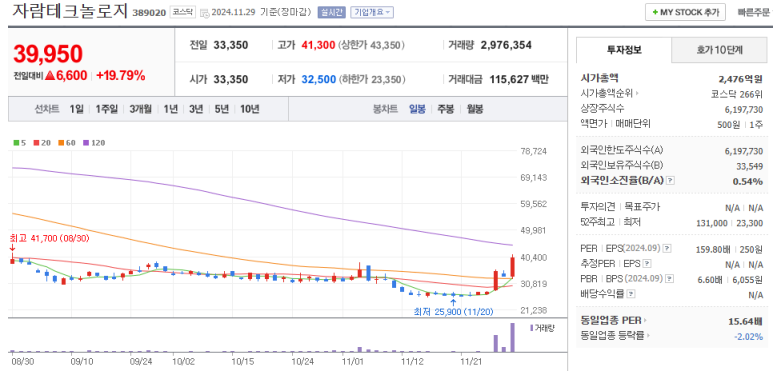Show the 주봉 weekly candlestick chart
The image size is (773, 371).
point(446,109)
